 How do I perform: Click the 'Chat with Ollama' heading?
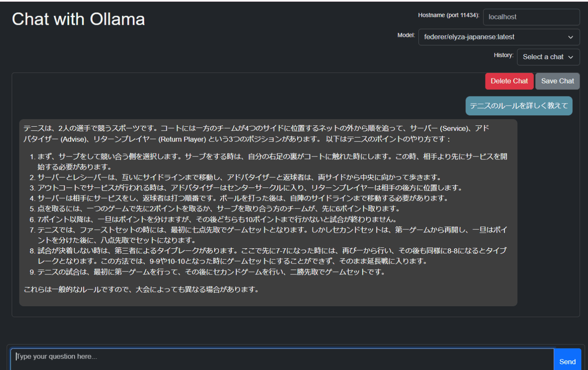click(x=79, y=19)
